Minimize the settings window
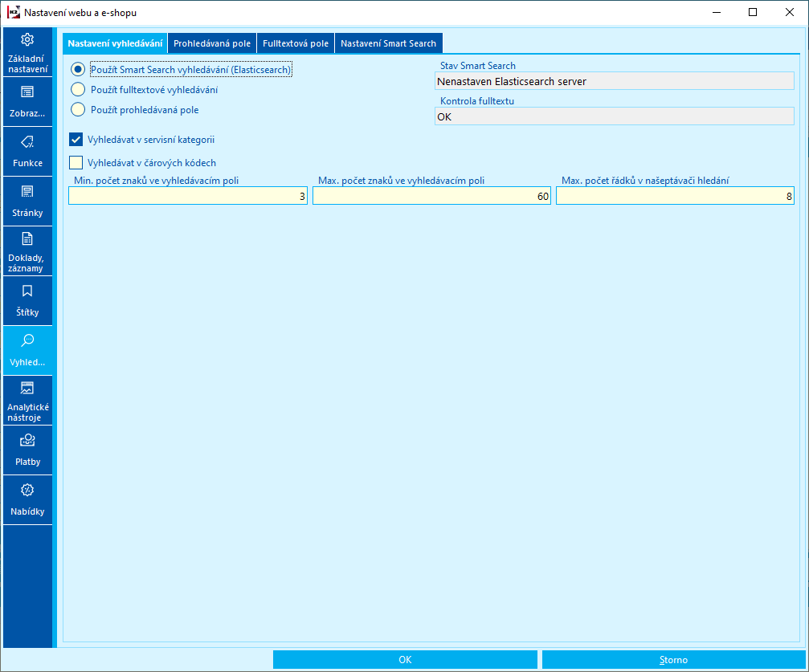Viewport: 809px width, 672px height. [x=716, y=12]
